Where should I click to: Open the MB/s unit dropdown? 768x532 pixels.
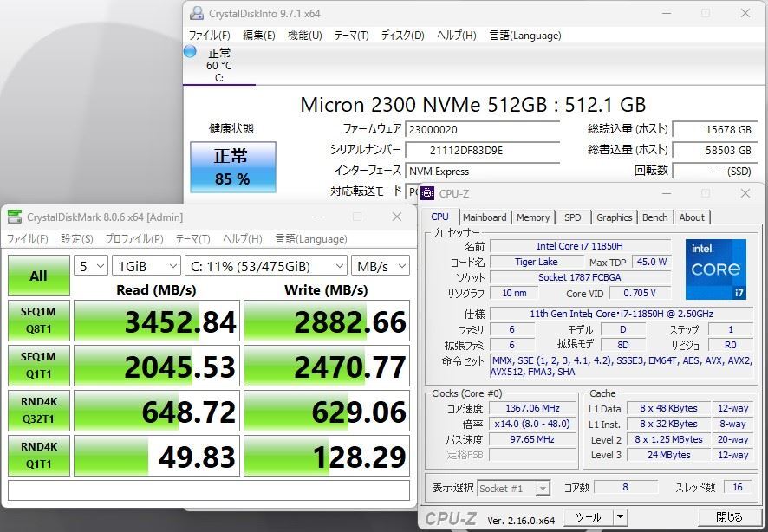379,267
